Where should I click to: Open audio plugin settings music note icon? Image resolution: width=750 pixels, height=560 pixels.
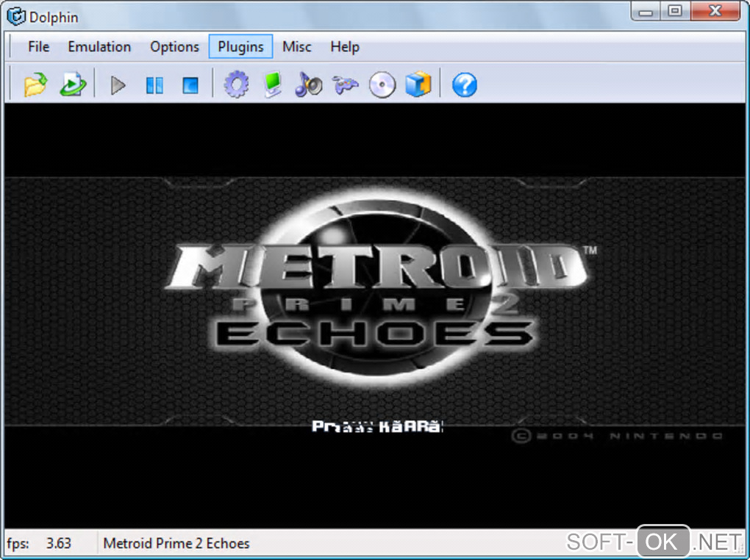coord(309,85)
